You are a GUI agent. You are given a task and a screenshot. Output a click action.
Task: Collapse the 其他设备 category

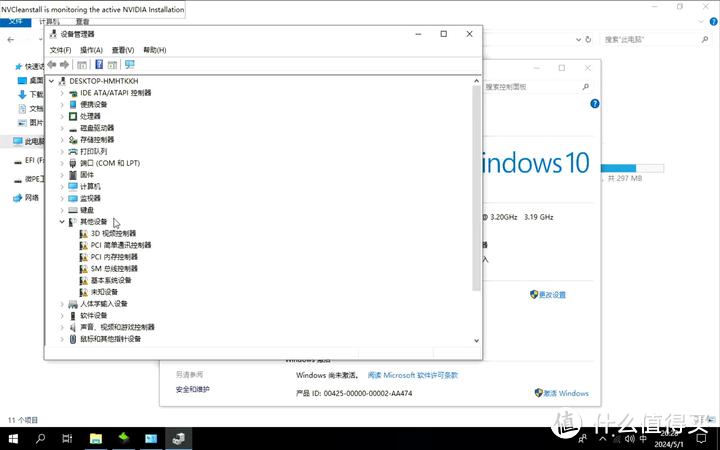click(62, 222)
